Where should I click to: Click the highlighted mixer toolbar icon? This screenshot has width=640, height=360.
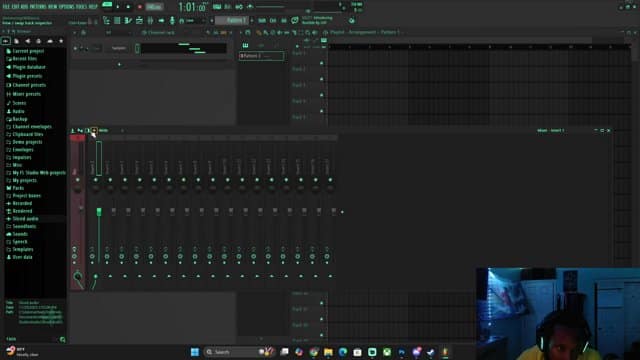click(x=94, y=131)
